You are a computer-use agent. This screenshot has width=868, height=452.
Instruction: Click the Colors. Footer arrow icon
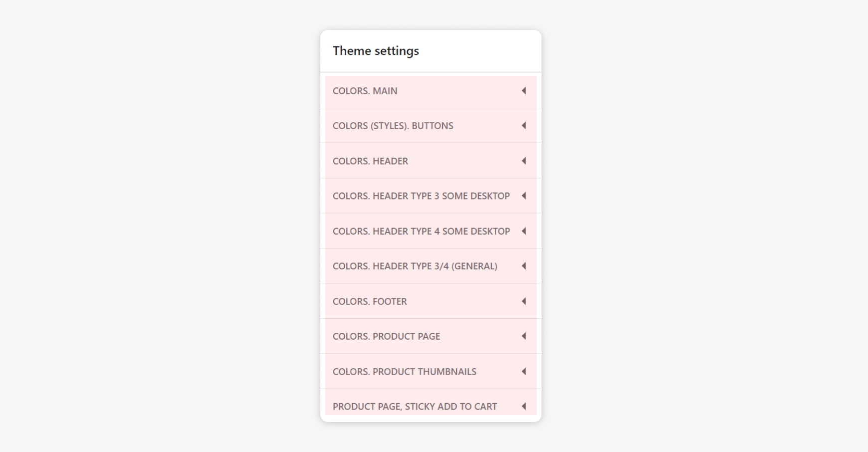click(524, 301)
